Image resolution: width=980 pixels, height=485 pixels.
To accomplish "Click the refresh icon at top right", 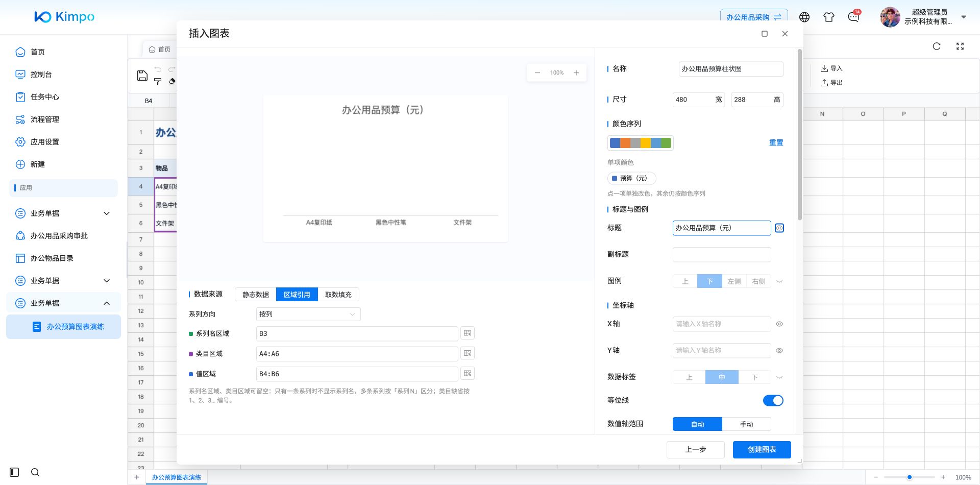I will click(x=937, y=46).
